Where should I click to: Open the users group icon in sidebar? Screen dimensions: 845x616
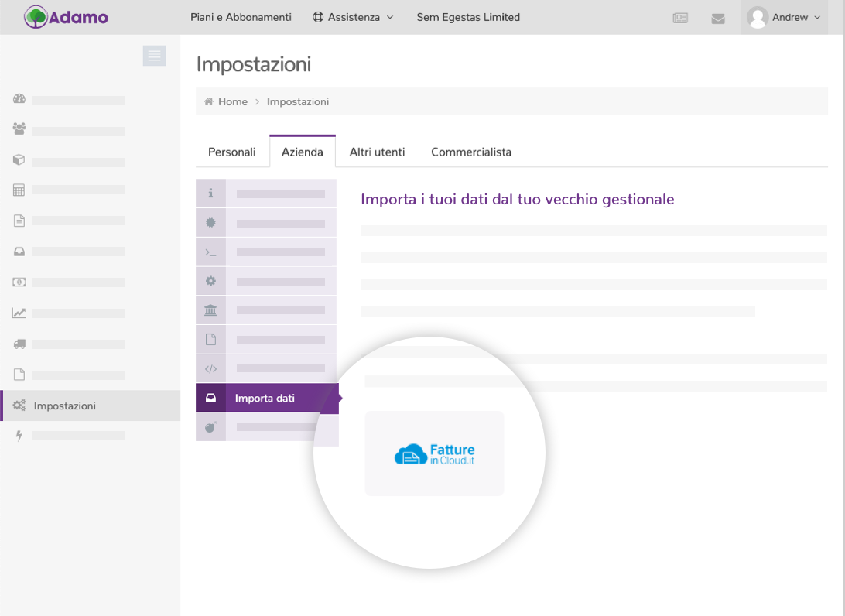(19, 128)
